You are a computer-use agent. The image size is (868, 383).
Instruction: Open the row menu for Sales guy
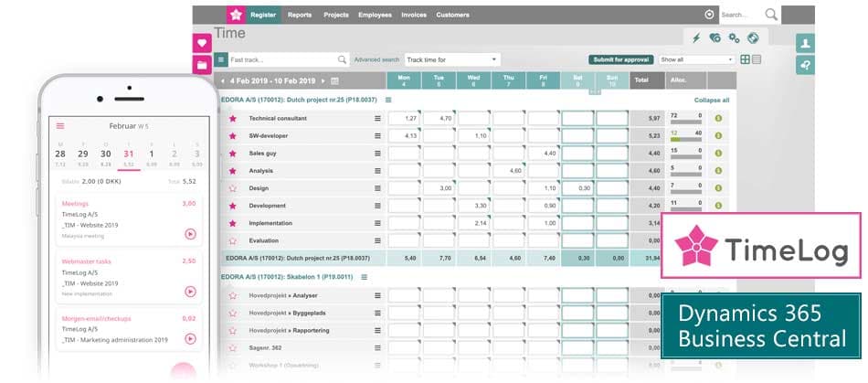tap(377, 154)
